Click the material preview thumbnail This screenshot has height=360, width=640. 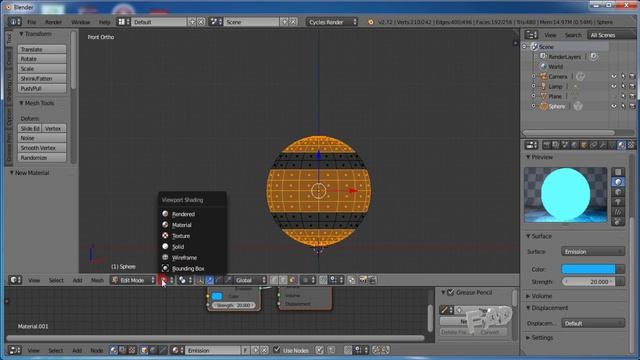coord(565,195)
